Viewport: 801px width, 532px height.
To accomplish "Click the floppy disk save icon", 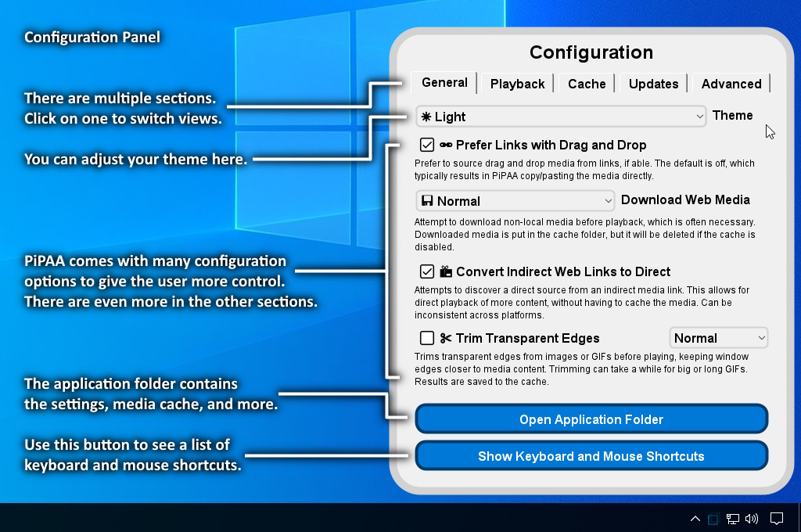I will [427, 201].
